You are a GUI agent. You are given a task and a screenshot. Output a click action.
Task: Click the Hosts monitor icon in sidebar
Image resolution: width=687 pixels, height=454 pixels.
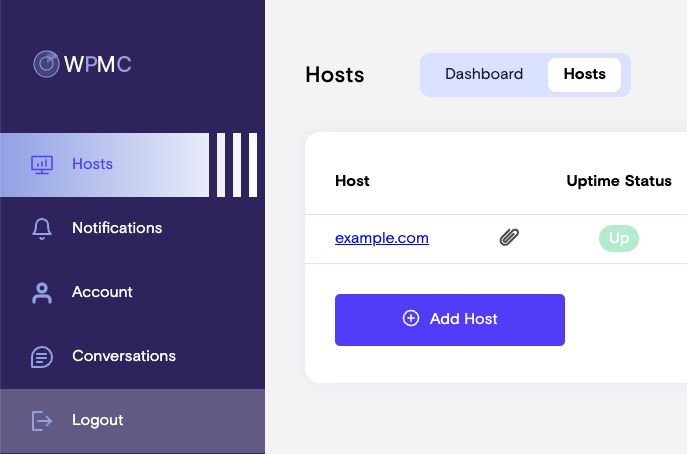click(42, 165)
